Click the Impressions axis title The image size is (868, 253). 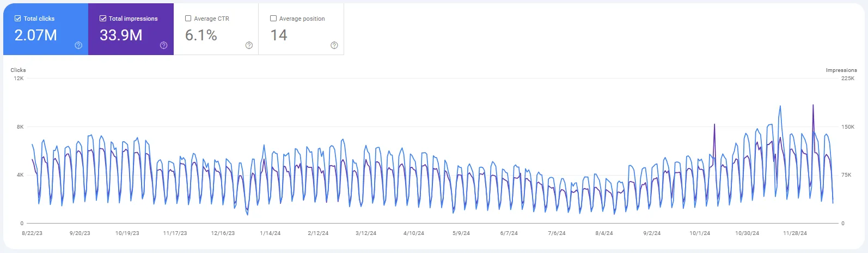(x=841, y=70)
